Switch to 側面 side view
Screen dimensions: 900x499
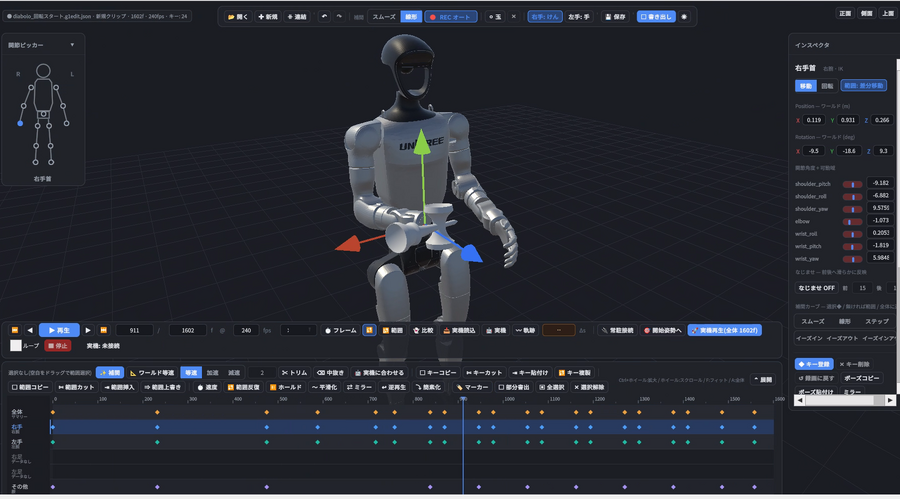coord(867,13)
